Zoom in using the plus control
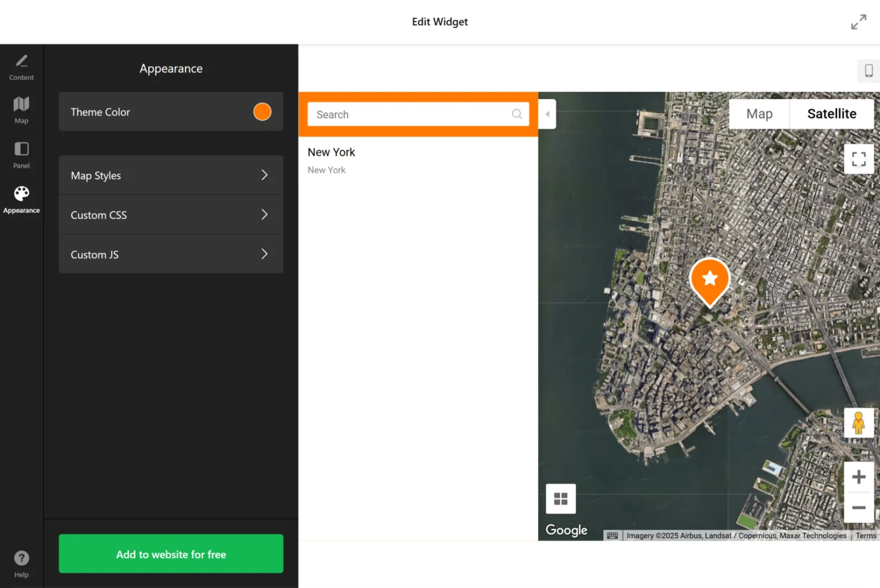The height and width of the screenshot is (588, 880). (859, 476)
